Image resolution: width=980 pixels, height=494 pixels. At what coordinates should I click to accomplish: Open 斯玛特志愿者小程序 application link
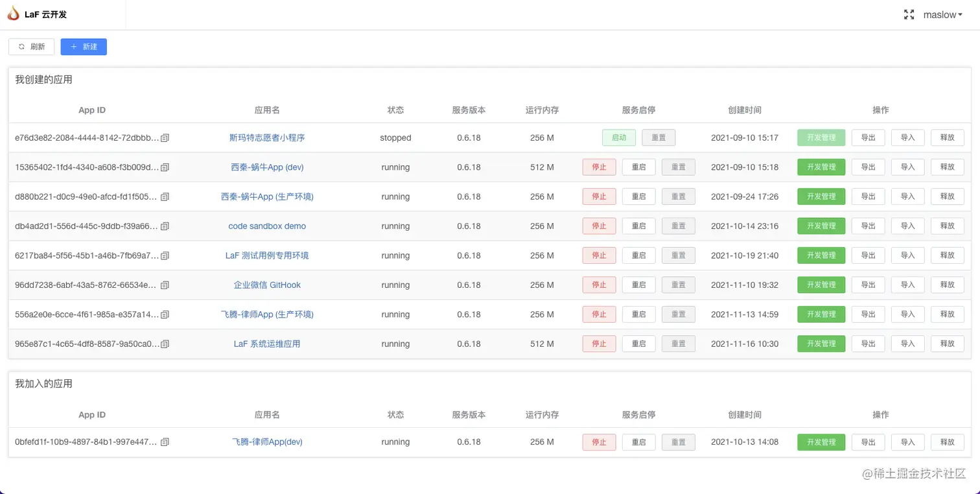point(267,138)
